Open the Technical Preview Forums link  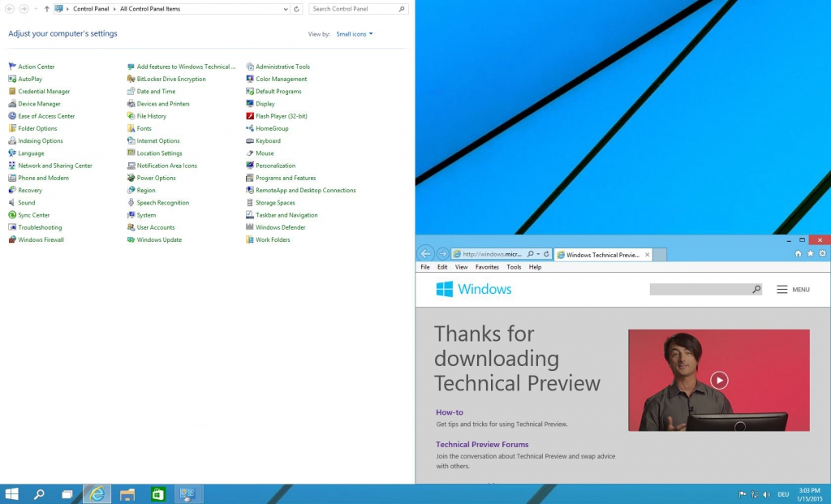tap(482, 445)
